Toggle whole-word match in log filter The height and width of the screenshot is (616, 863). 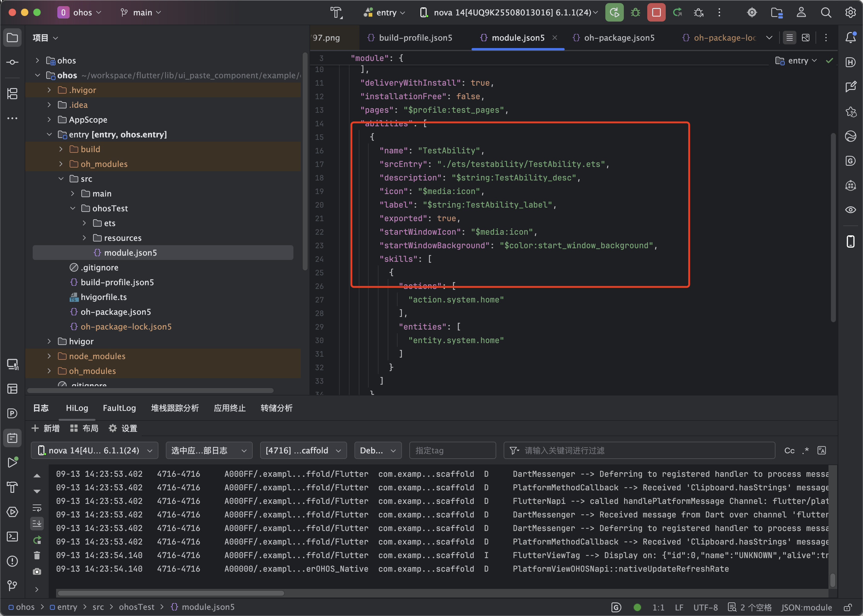click(822, 451)
